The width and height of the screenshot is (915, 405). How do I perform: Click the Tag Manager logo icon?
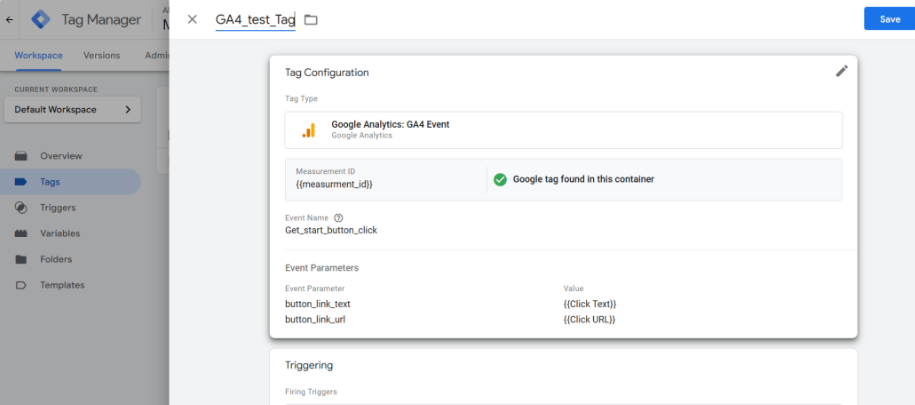click(x=40, y=19)
